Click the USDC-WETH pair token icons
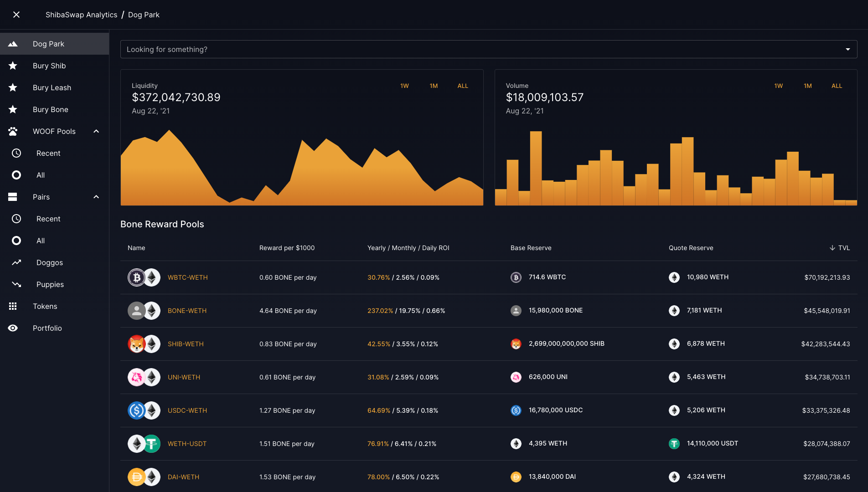The image size is (868, 492). pos(144,410)
